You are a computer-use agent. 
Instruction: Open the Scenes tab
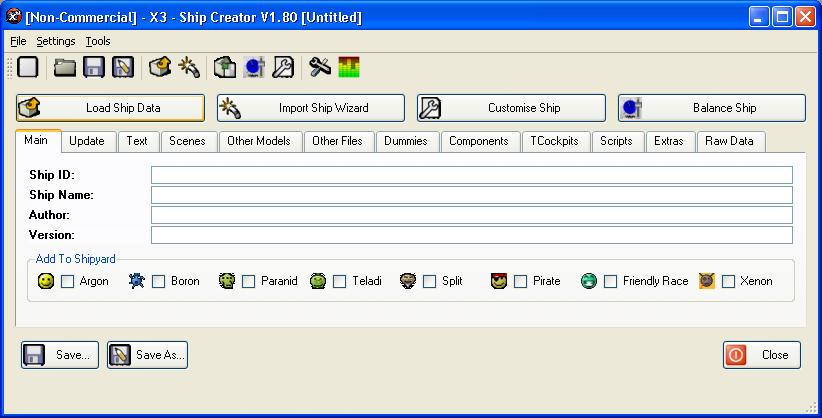[x=187, y=141]
